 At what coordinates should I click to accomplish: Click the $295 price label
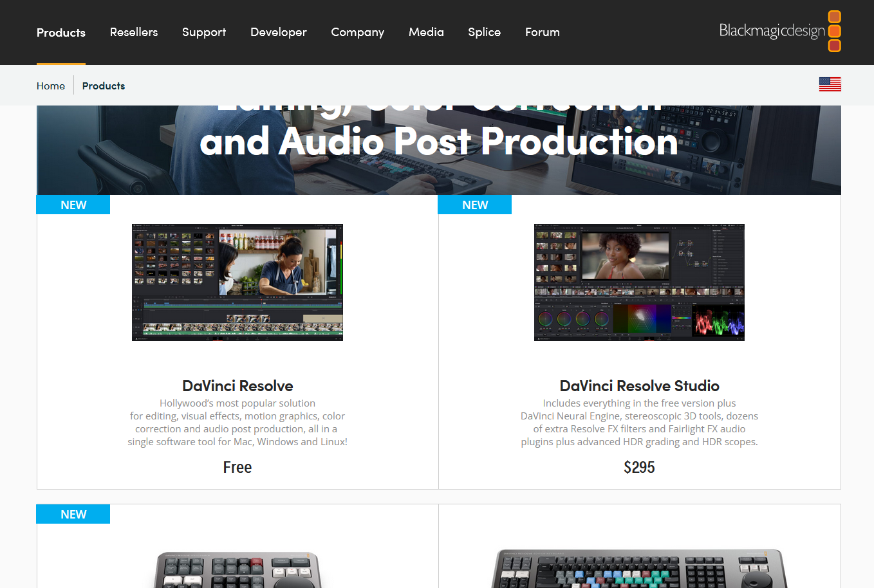click(x=639, y=468)
